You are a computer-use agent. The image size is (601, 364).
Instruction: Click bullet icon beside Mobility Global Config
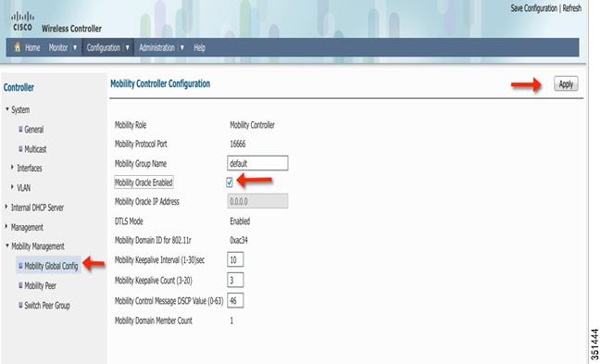coord(20,266)
